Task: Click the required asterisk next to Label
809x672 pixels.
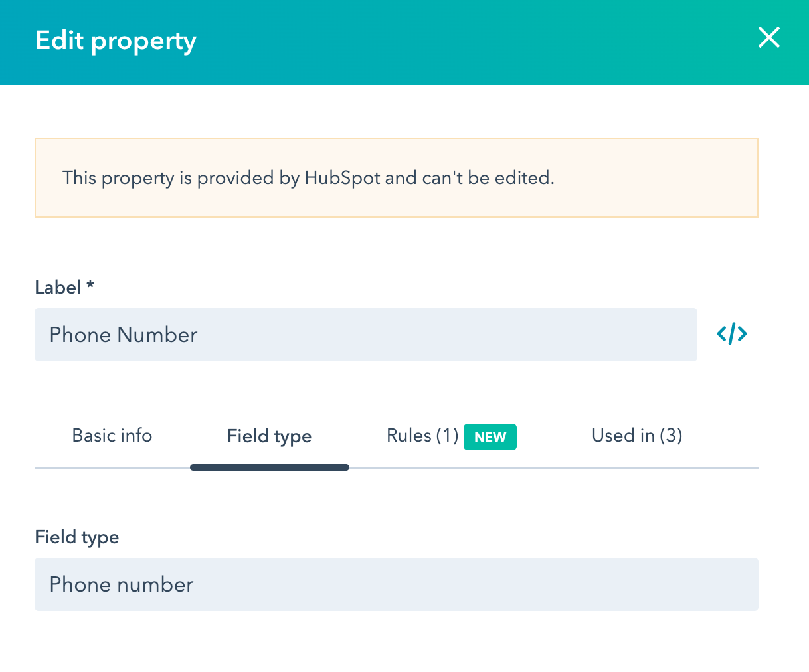Action: coord(90,286)
